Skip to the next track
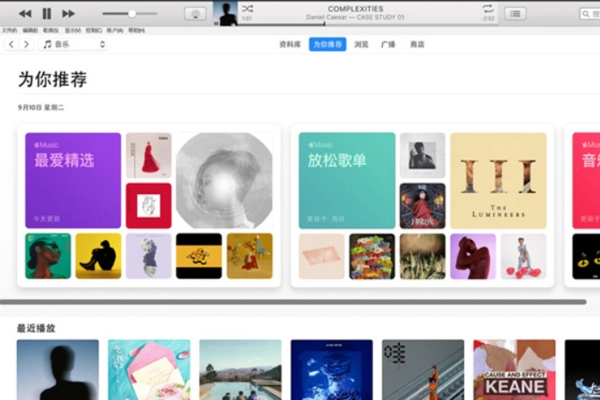Image resolution: width=600 pixels, height=400 pixels. pyautogui.click(x=68, y=13)
